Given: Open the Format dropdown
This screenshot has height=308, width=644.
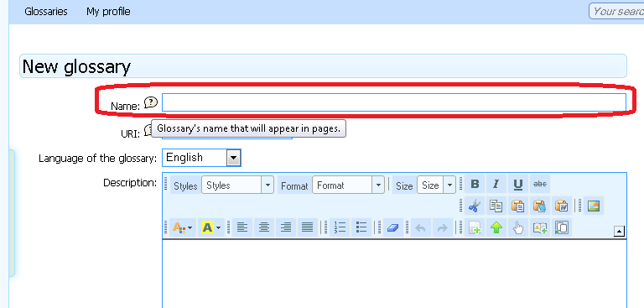Looking at the screenshot, I should (x=348, y=185).
